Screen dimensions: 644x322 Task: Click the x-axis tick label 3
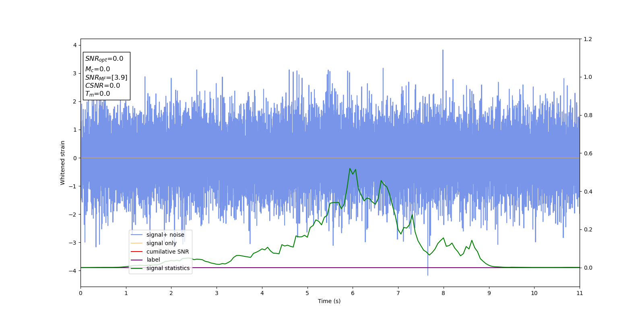[x=217, y=293]
